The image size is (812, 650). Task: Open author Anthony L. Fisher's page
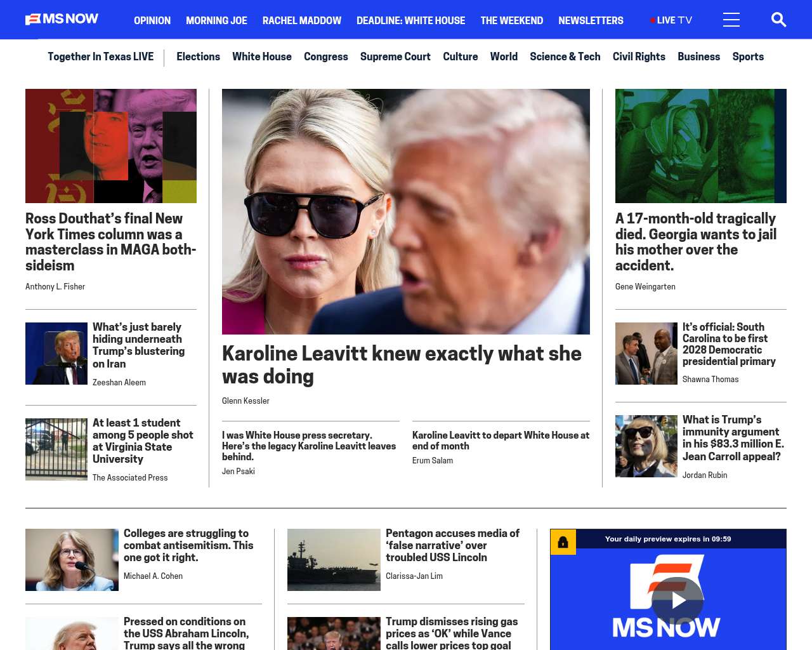[55, 287]
